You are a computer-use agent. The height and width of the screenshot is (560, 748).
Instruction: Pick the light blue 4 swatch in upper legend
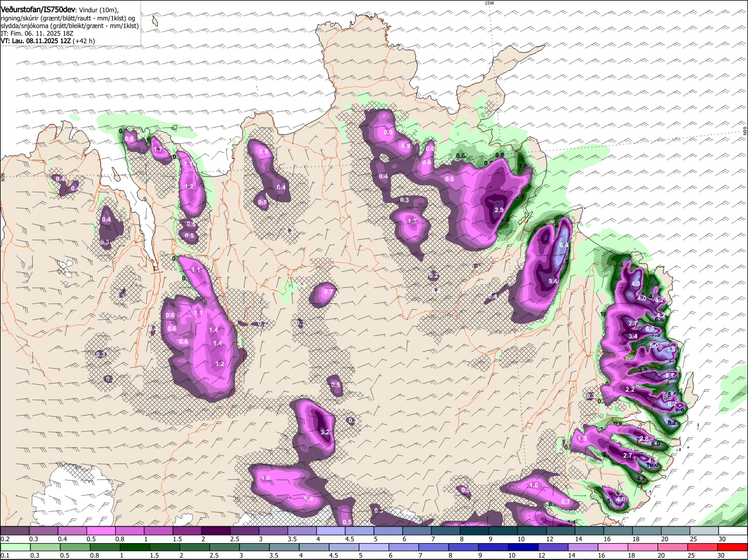pyautogui.click(x=331, y=531)
